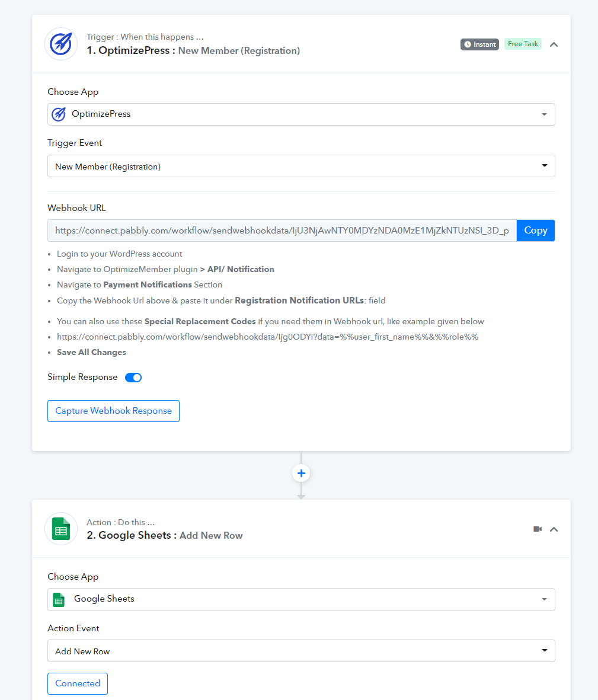
Task: Click 'Payment Notifications' instruction line
Action: (139, 285)
